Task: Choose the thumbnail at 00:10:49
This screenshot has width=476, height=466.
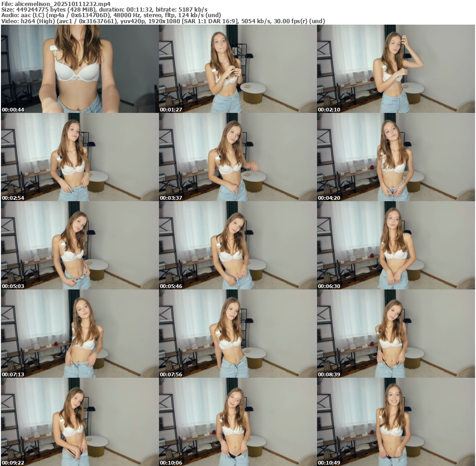Action: point(396,422)
